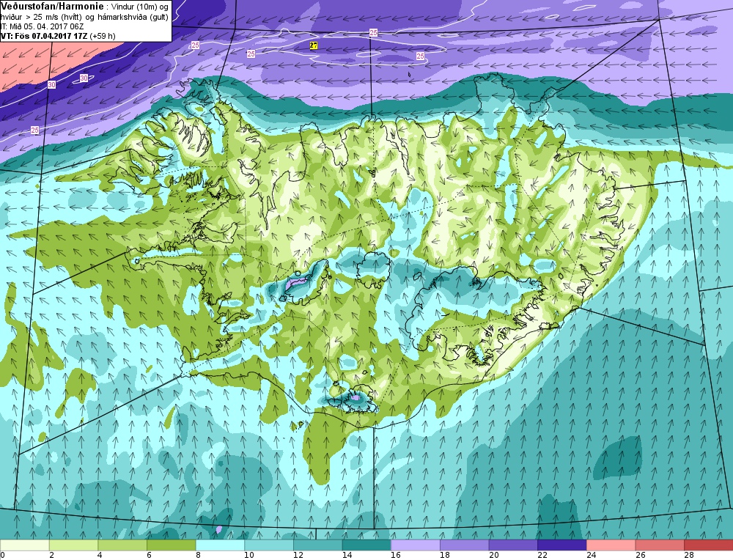Click the legend scale value '16'
733x560 pixels.
396,556
